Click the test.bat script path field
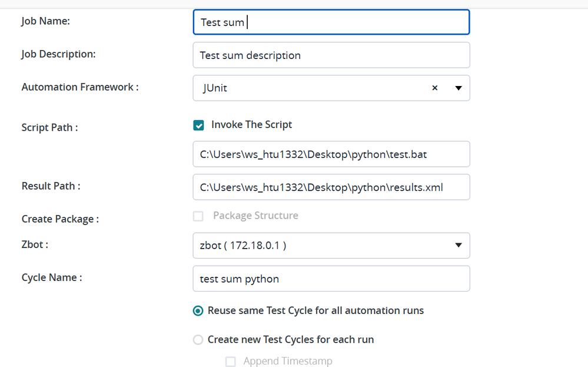588x367 pixels. point(331,154)
